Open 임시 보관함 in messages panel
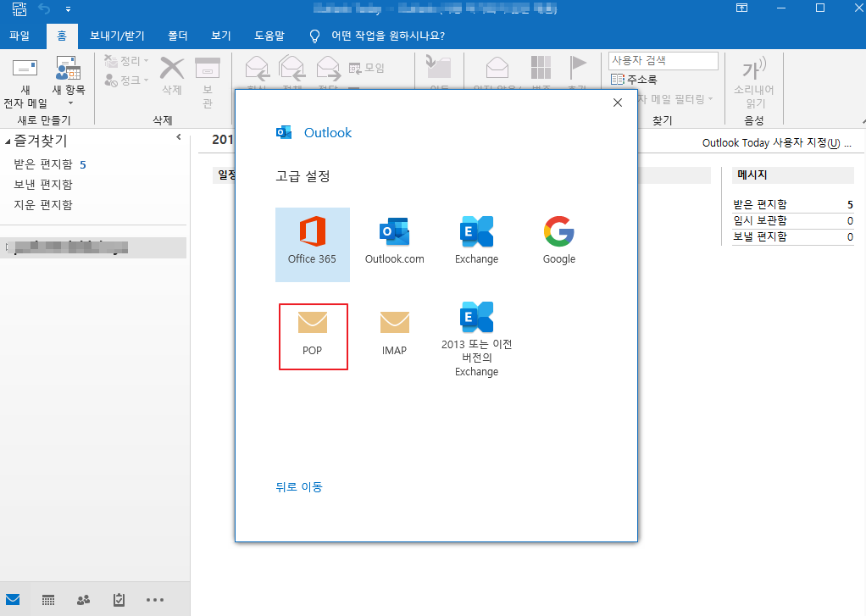Screen dimensions: 866x616 [x=760, y=220]
